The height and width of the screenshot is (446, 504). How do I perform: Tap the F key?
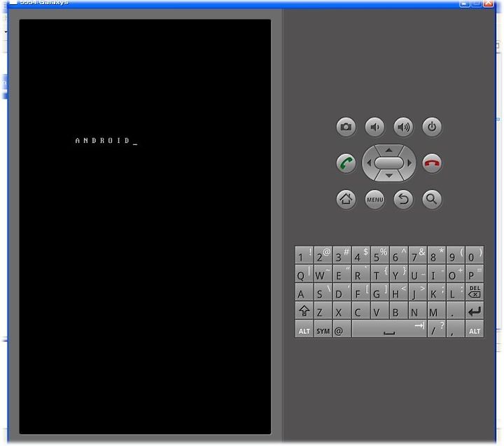(360, 292)
